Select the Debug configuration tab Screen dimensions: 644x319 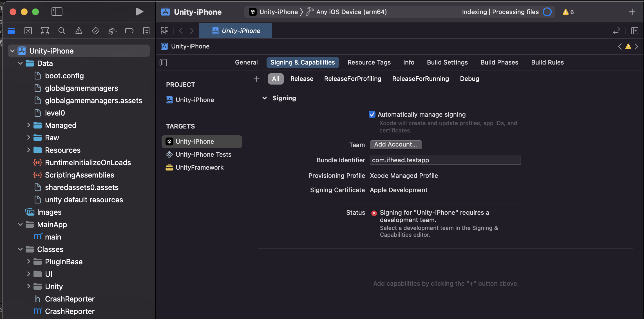click(469, 79)
